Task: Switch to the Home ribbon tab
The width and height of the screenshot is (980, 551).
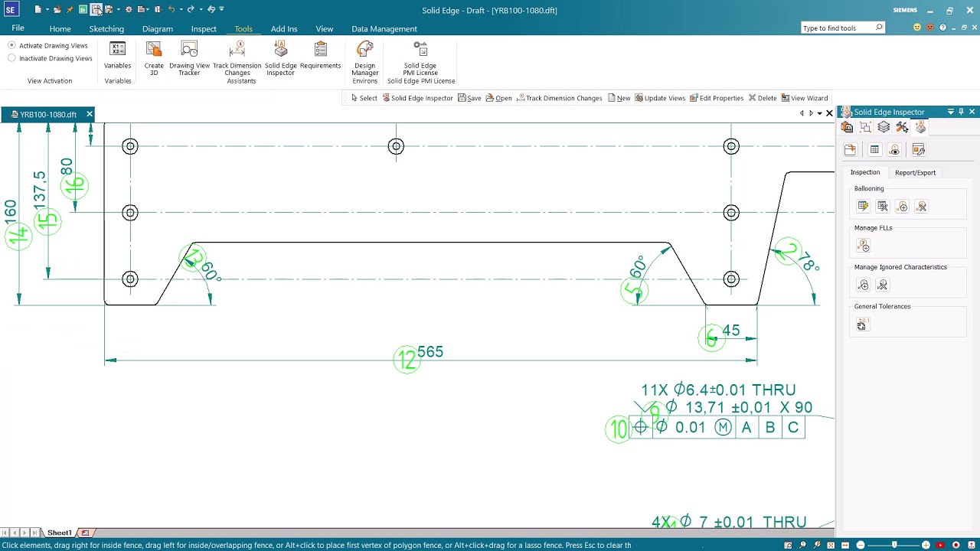Action: [x=60, y=29]
